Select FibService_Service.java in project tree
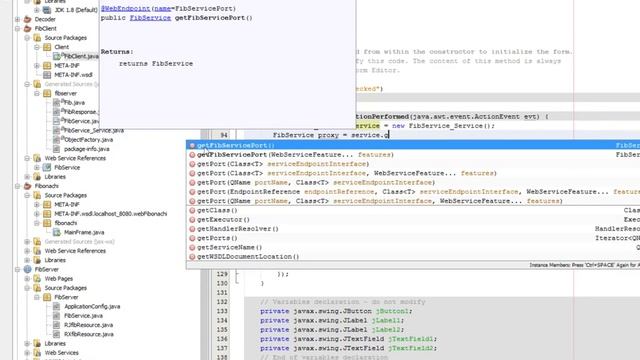 [94, 130]
